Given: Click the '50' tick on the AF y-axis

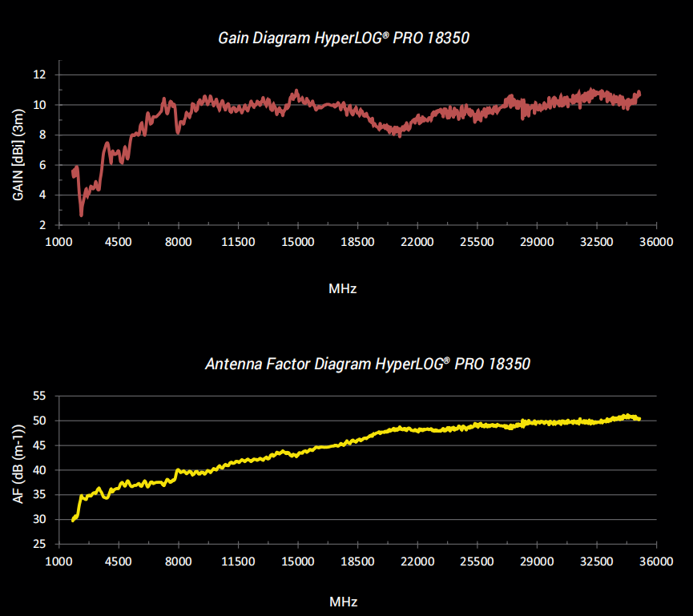Looking at the screenshot, I should pos(40,421).
